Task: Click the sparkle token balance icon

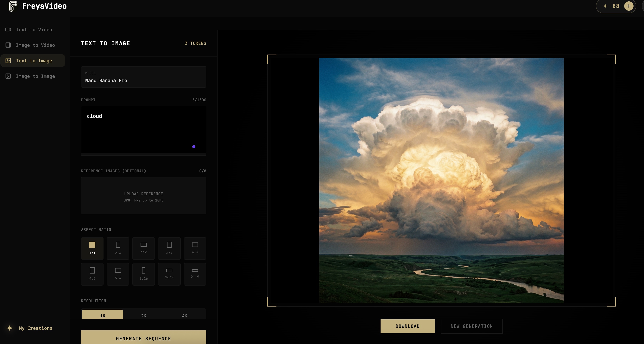Action: tap(605, 6)
